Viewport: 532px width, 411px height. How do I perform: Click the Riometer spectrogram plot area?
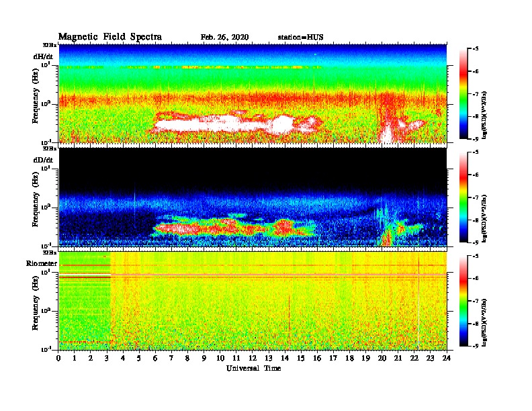click(253, 301)
